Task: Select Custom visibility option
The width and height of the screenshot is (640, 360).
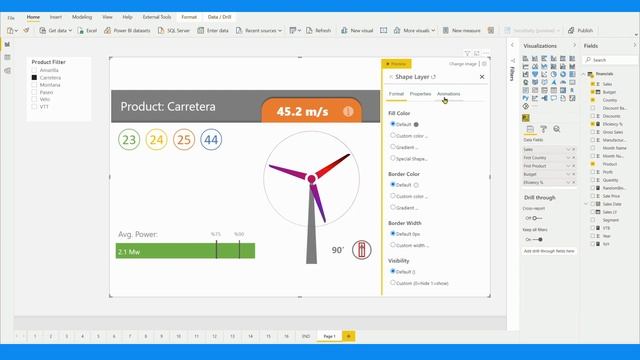Action: coord(393,282)
